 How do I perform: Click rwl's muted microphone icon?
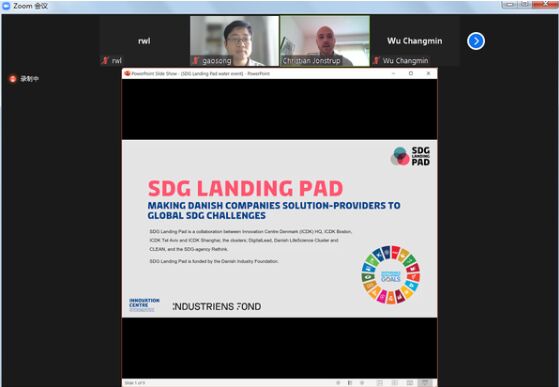105,61
